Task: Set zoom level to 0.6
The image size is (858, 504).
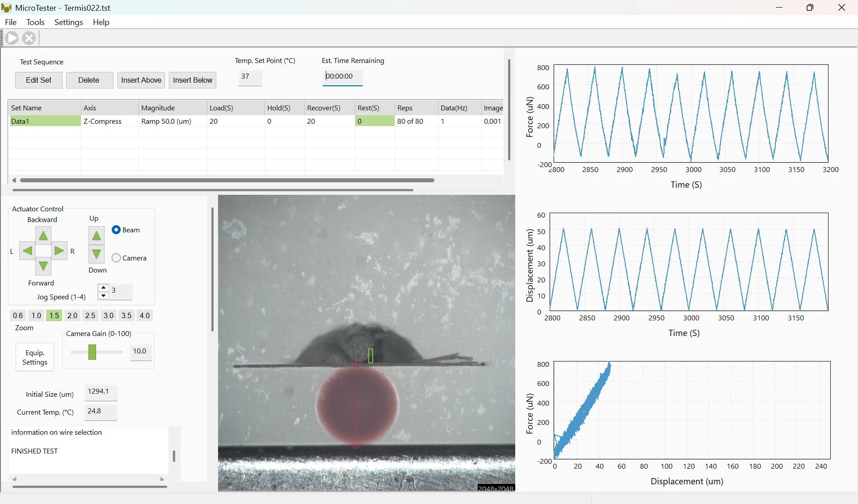Action: tap(18, 315)
